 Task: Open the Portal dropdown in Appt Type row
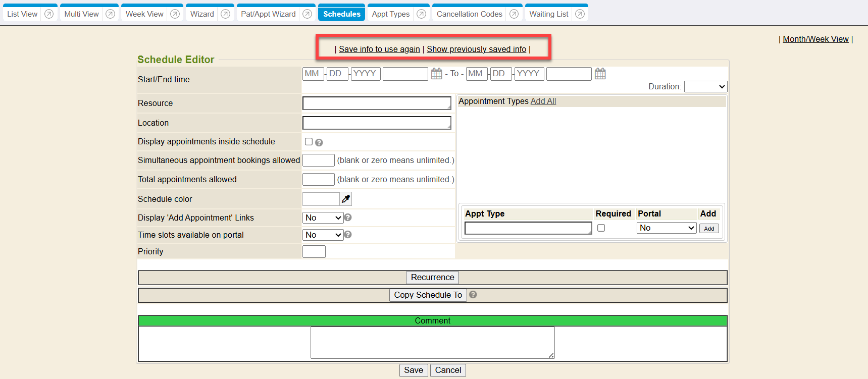666,228
